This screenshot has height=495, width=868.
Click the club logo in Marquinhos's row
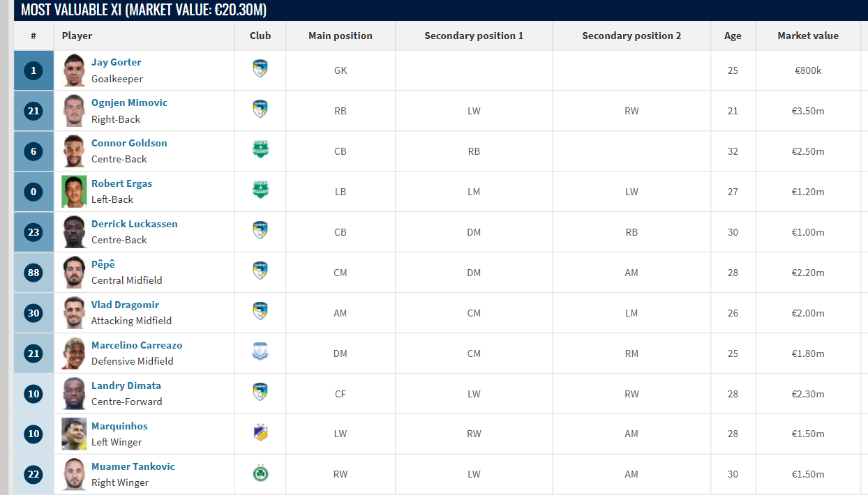pos(260,433)
